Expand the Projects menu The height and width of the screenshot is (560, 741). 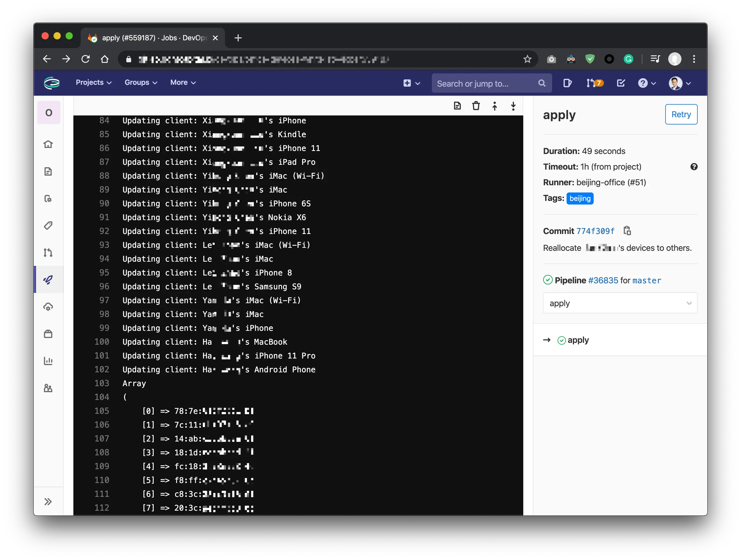[x=94, y=82]
